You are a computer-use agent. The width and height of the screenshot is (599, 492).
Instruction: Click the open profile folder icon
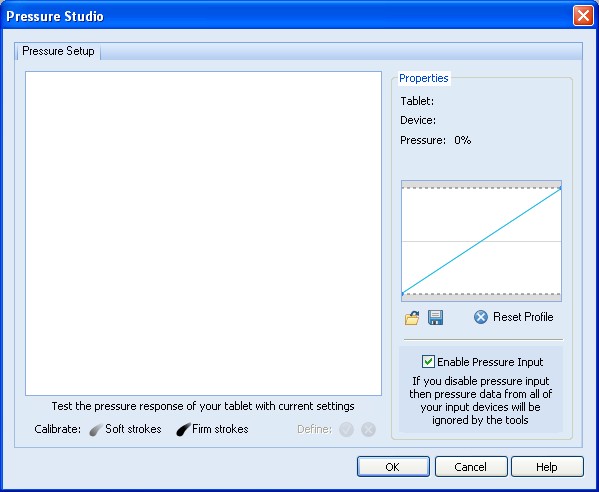(412, 317)
